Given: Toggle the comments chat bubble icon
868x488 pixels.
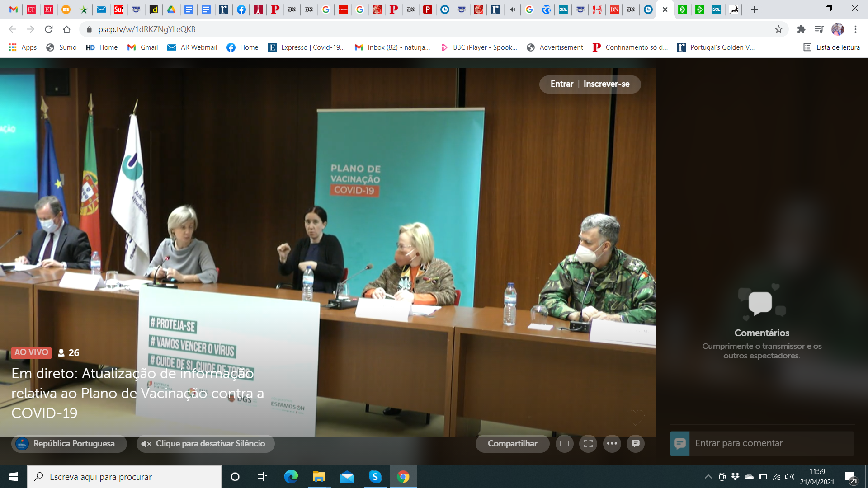Looking at the screenshot, I should (x=636, y=444).
